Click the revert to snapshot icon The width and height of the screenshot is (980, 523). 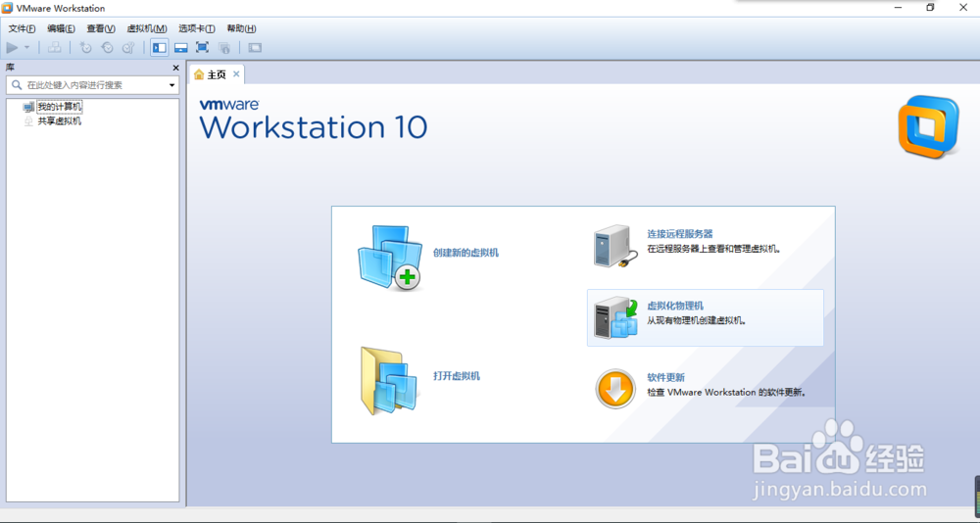[108, 47]
